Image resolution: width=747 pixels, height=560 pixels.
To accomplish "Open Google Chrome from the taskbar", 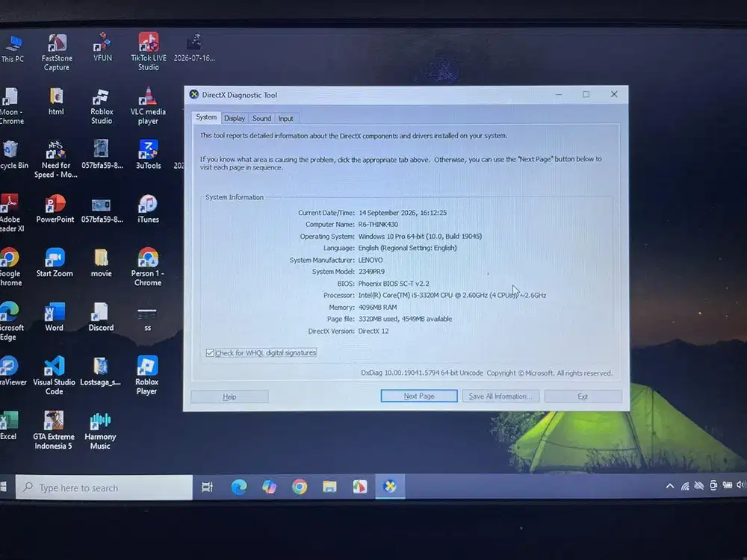I will 300,487.
